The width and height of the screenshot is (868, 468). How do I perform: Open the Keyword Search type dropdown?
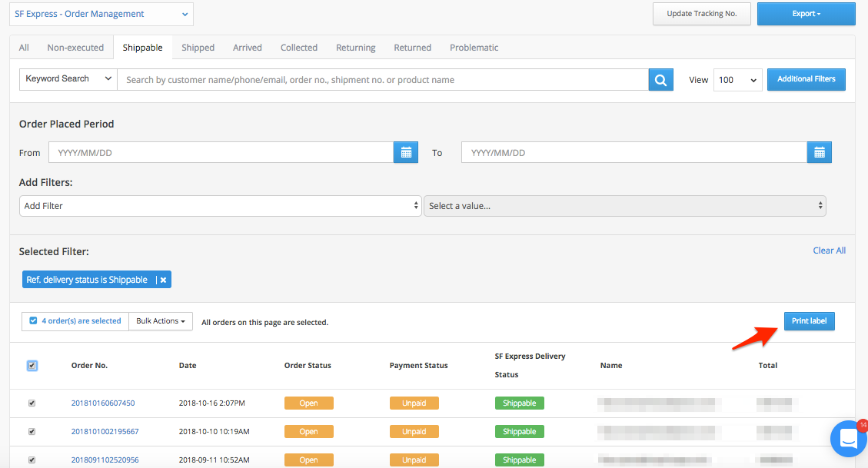point(68,79)
